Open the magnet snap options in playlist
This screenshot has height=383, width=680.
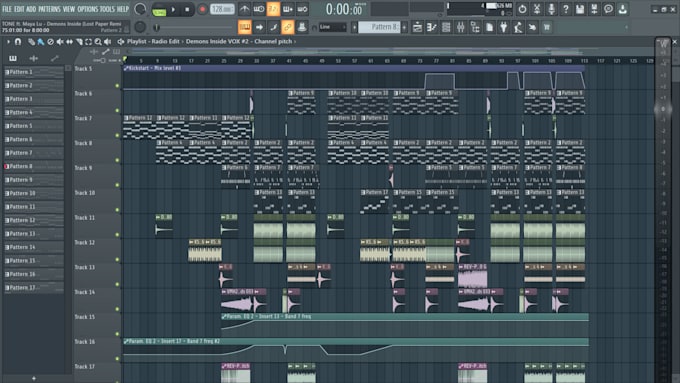[18, 42]
